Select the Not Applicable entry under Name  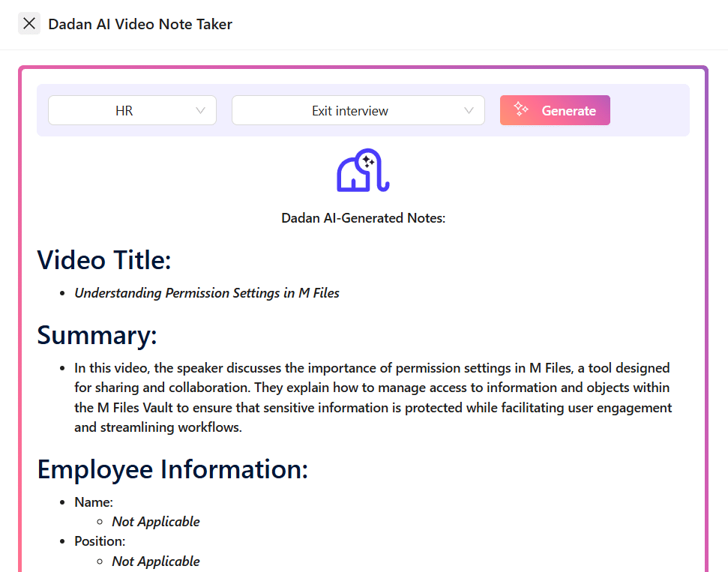click(x=155, y=521)
